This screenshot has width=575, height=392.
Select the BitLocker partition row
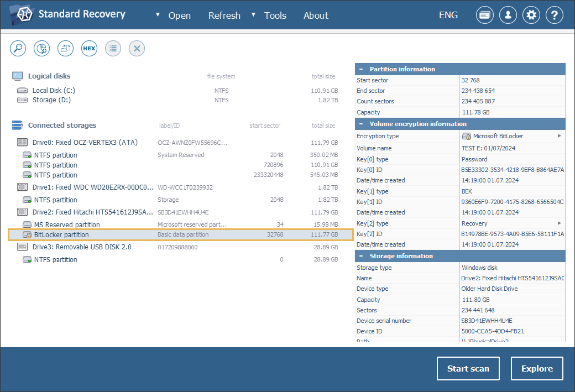coord(180,234)
